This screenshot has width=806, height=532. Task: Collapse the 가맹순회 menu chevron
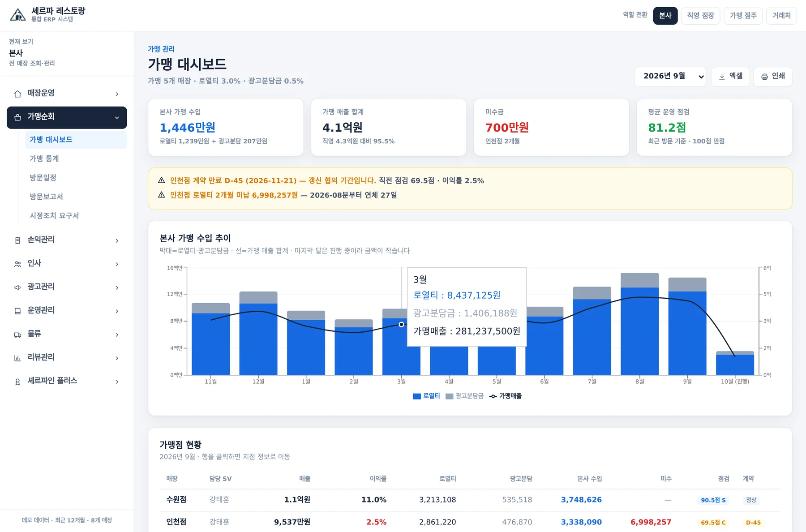[x=117, y=118]
